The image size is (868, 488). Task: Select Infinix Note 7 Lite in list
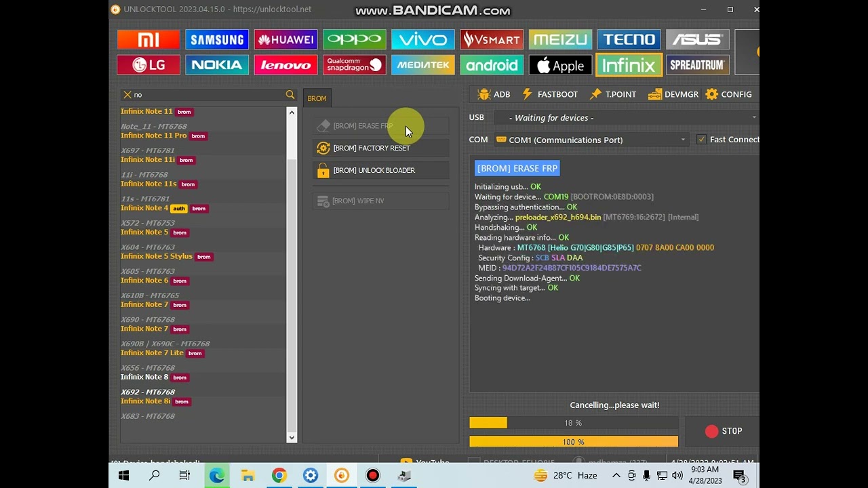pos(152,353)
